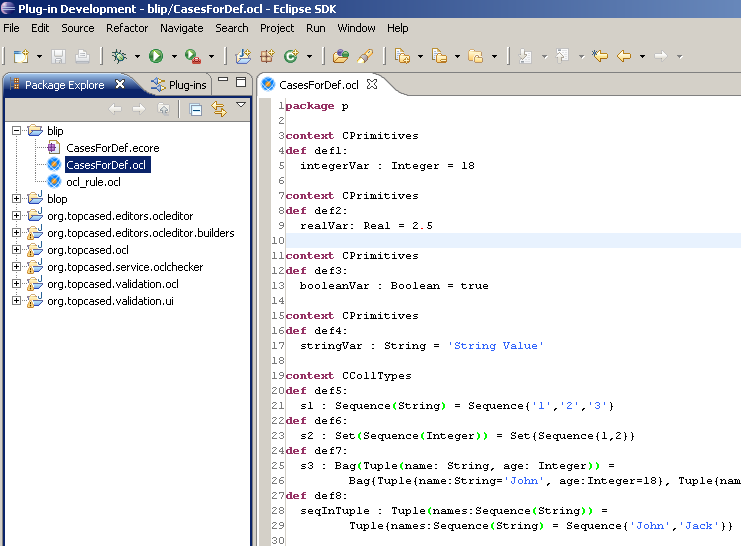
Task: Expand org.topcased.validation.ui project
Action: [x=17, y=301]
